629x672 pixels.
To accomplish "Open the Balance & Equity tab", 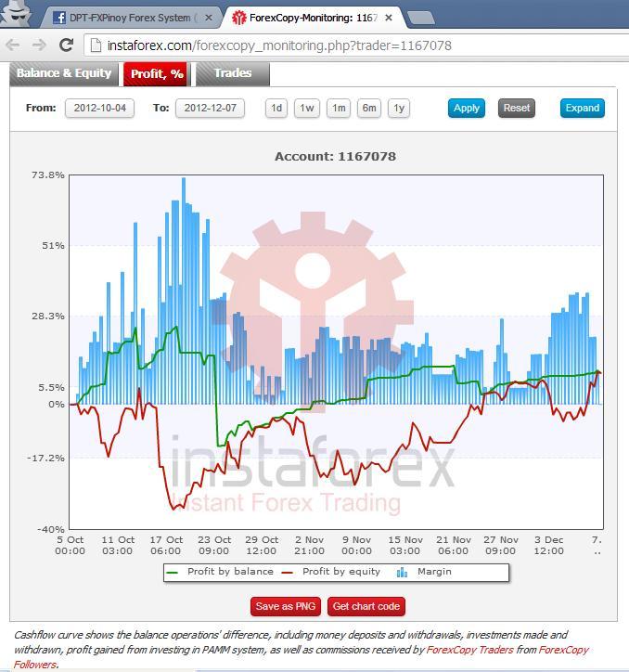I will click(64, 73).
